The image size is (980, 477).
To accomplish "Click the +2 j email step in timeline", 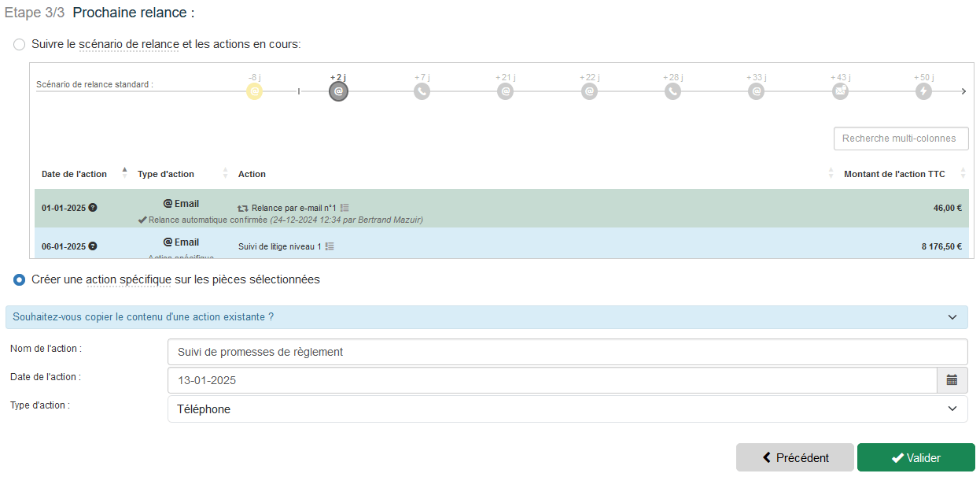I will 338,91.
